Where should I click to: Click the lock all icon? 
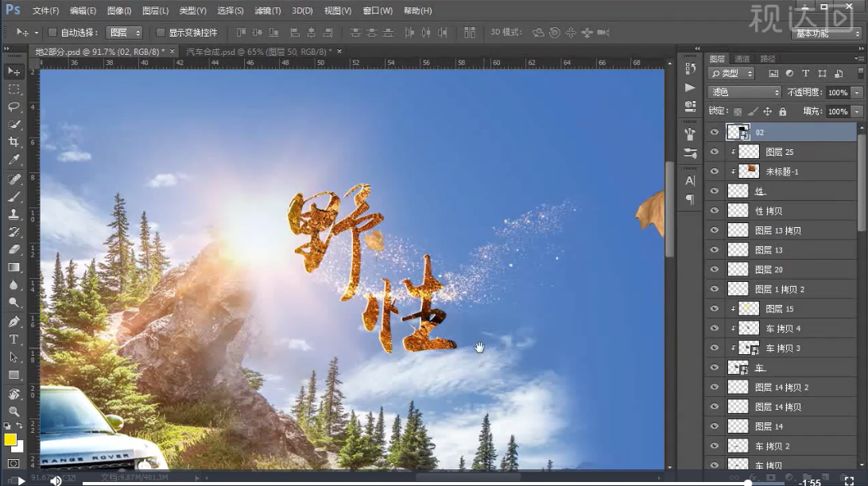pos(783,112)
